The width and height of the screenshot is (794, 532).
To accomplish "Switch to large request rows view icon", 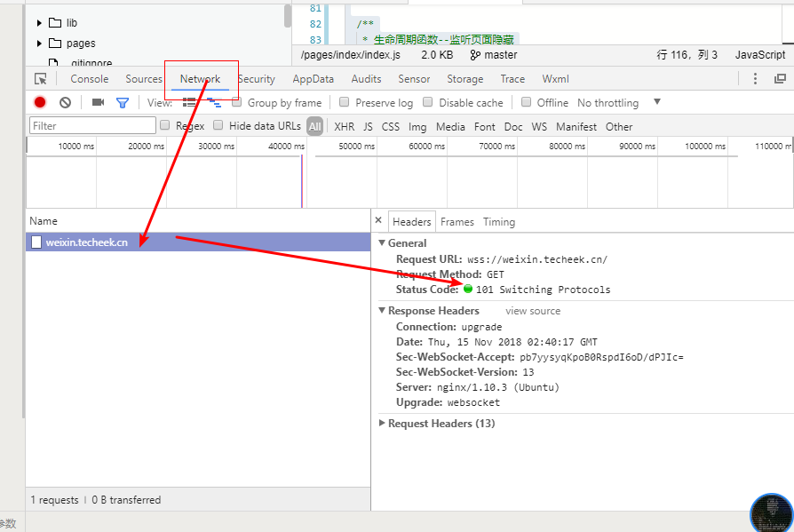I will click(x=188, y=102).
